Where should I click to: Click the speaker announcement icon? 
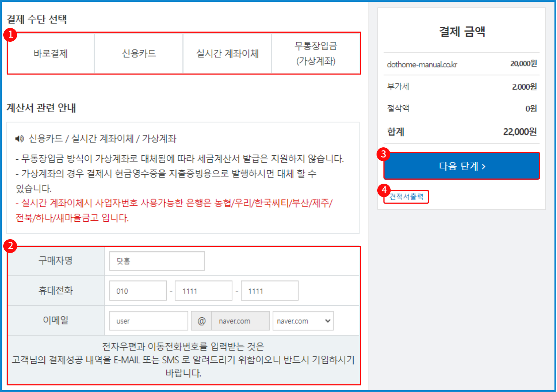coord(19,139)
